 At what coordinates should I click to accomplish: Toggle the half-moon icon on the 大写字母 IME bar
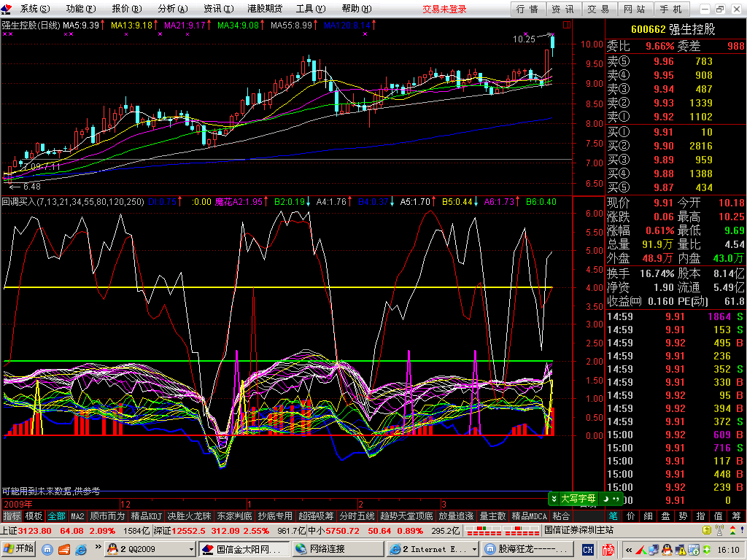coord(605,499)
